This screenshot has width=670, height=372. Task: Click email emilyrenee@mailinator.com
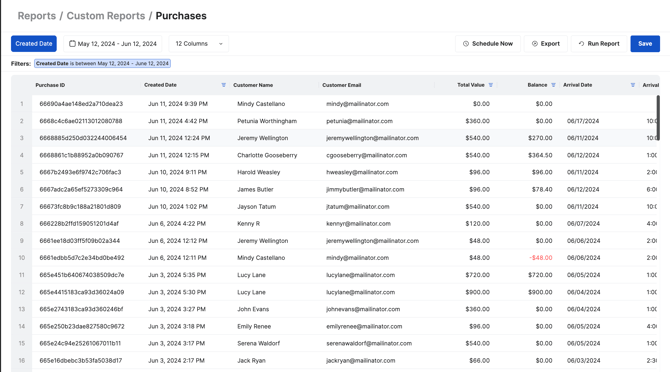[364, 326]
